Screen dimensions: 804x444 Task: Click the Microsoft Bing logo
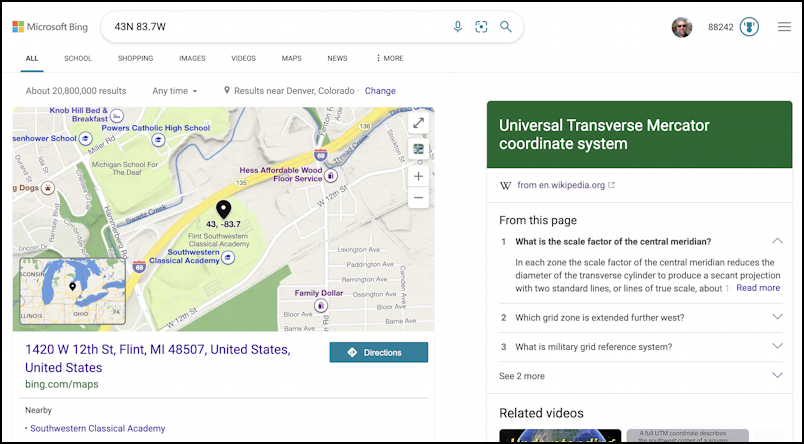pyautogui.click(x=50, y=27)
